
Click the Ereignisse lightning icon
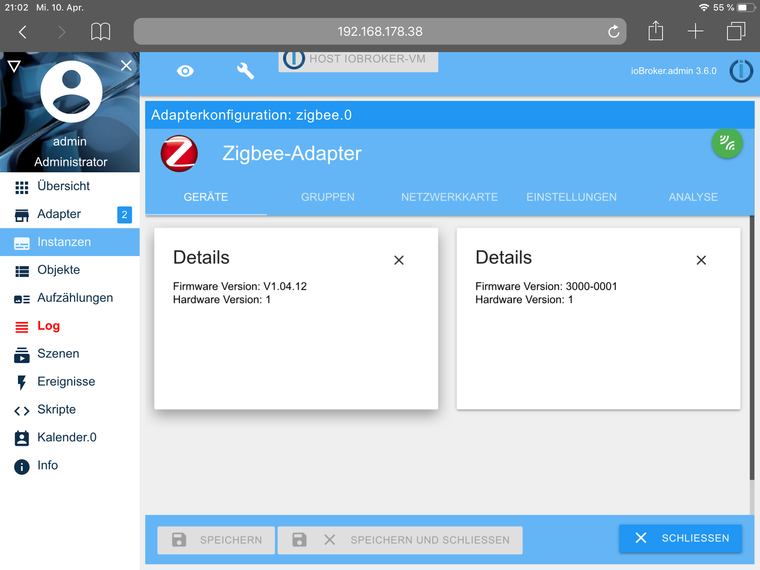click(x=22, y=383)
